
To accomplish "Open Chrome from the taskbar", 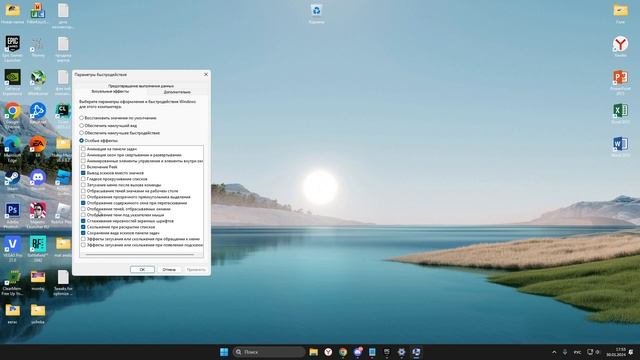I will 343,352.
